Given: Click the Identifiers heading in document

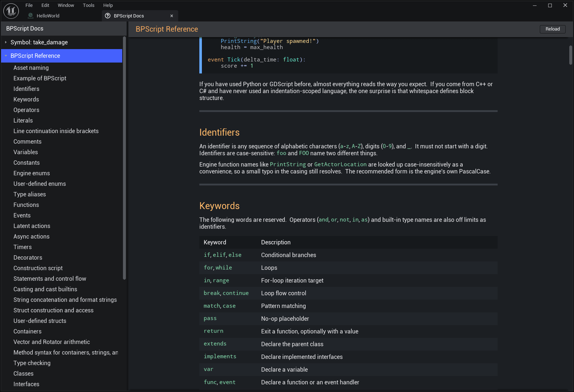Looking at the screenshot, I should point(219,132).
